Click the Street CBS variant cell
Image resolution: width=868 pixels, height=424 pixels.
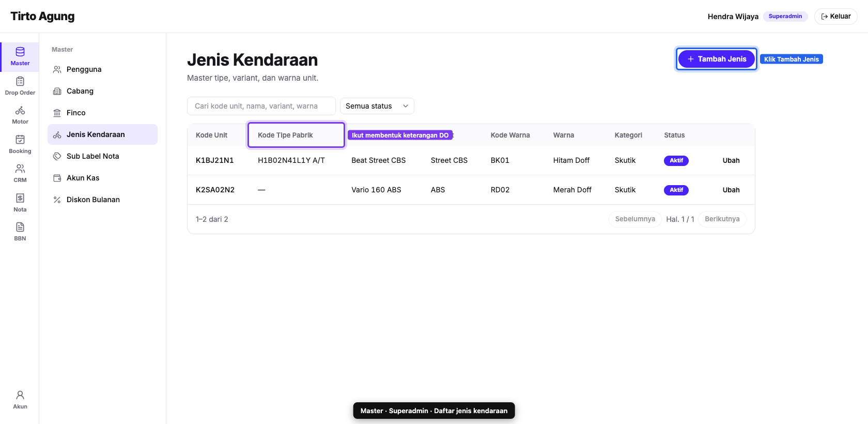[x=449, y=160]
